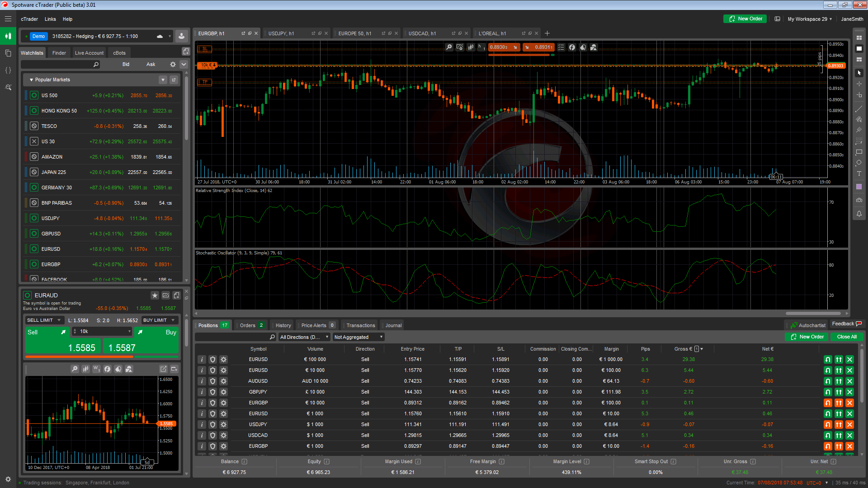This screenshot has height=488, width=868.
Task: Open price alerts via the bell icon
Action: (859, 214)
